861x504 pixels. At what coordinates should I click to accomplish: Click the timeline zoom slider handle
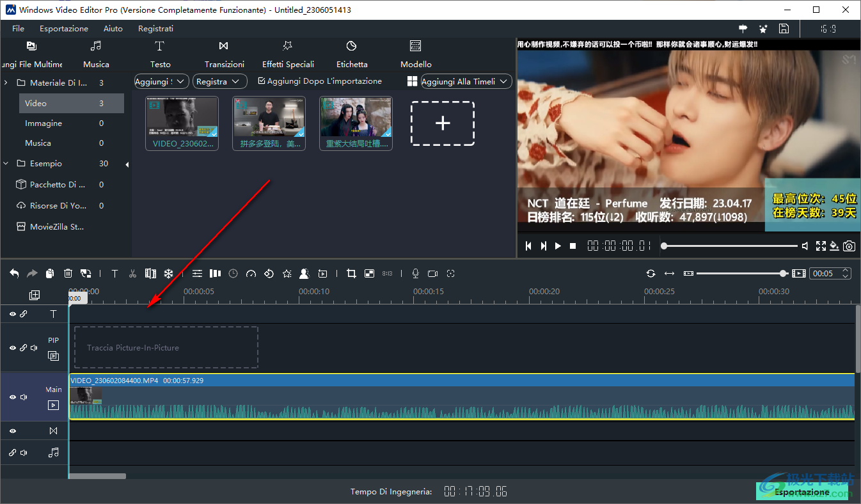(784, 273)
